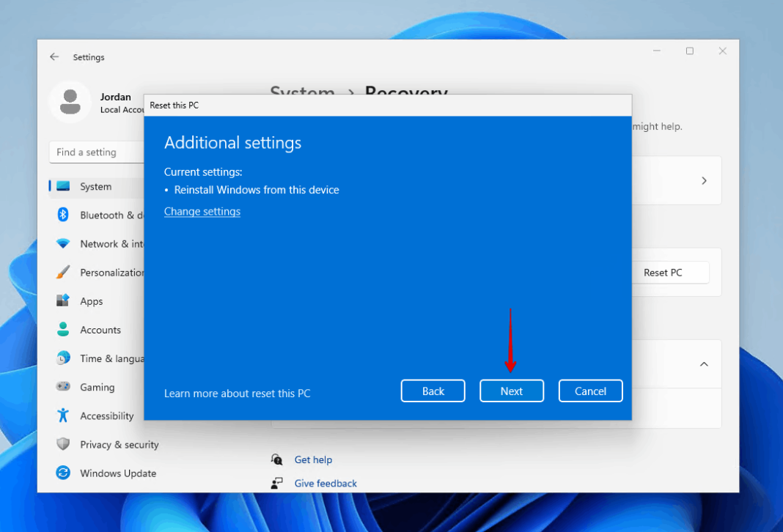Open Accounts settings
Viewport: 783px width, 532px height.
66,329
